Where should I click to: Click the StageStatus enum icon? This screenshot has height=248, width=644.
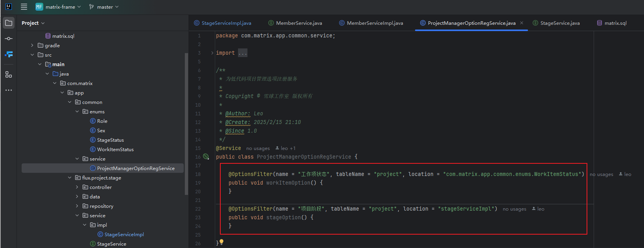click(x=93, y=140)
